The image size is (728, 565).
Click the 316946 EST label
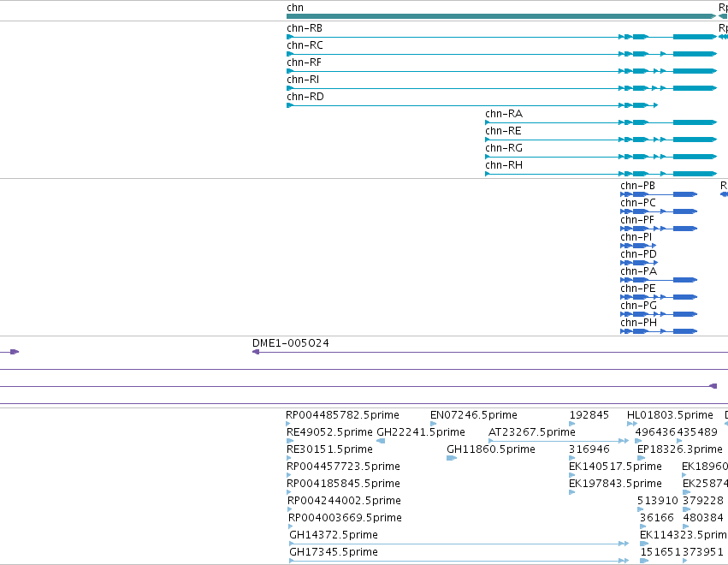point(589,449)
